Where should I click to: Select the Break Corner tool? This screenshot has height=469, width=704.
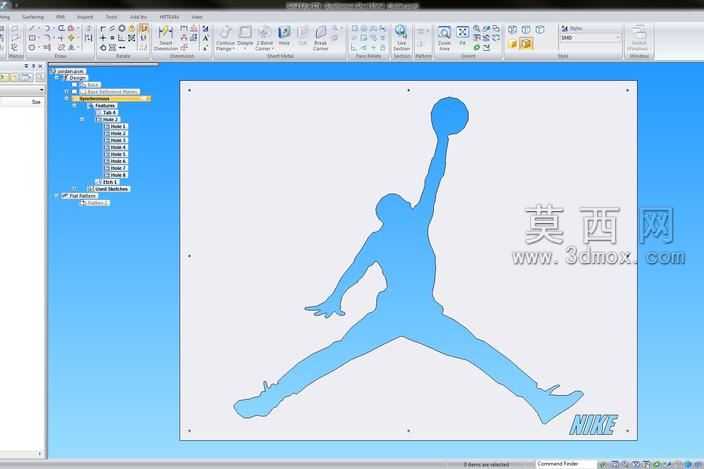(321, 38)
